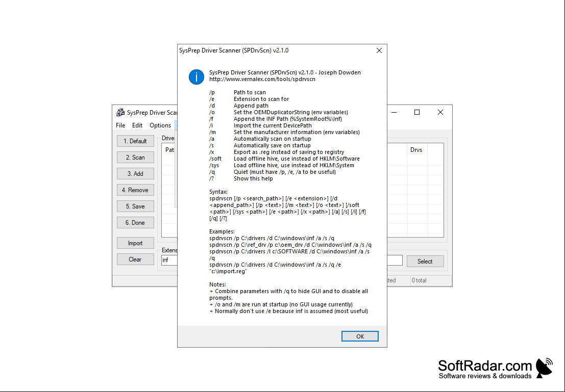This screenshot has width=565, height=392.
Task: Click the "Examples:" heading in the dialog
Action: [222, 231]
